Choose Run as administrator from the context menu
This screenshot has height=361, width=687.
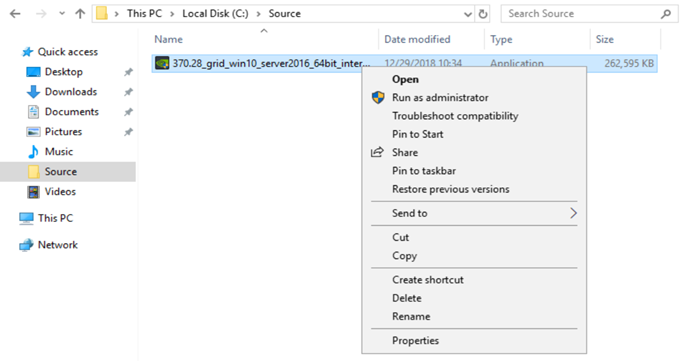click(440, 98)
